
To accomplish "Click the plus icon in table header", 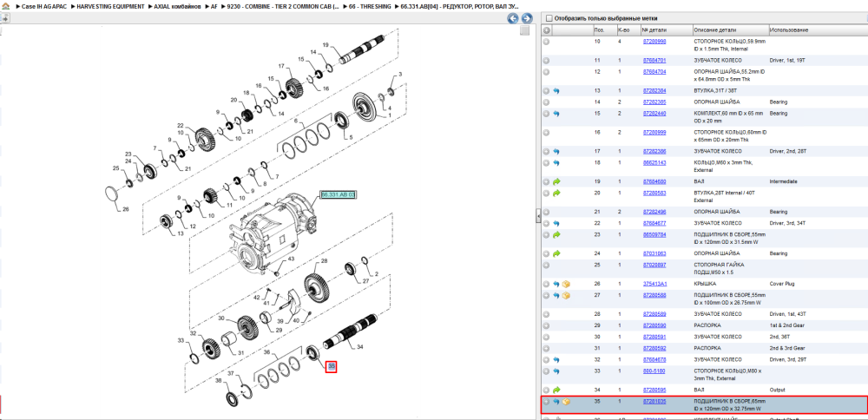I will pos(546,30).
